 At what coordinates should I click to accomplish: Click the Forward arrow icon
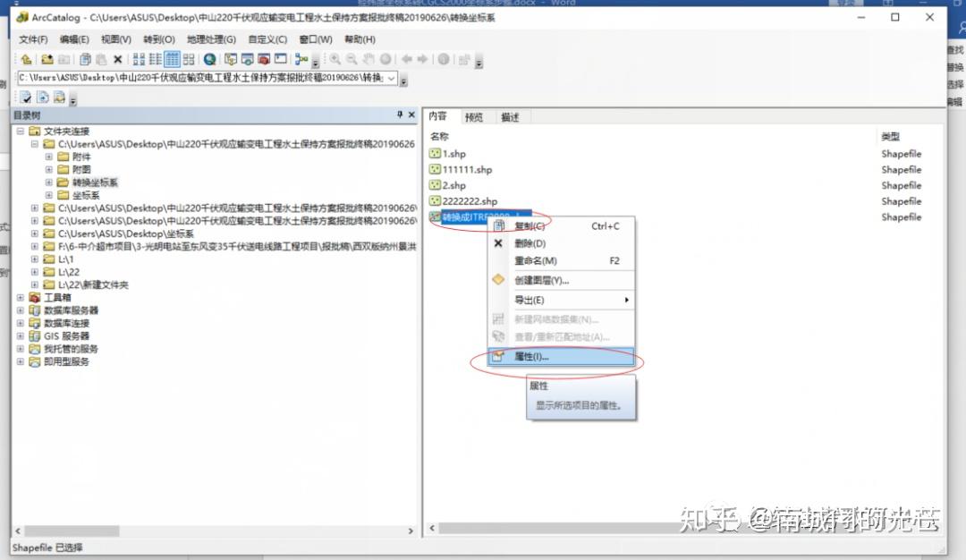coord(422,59)
